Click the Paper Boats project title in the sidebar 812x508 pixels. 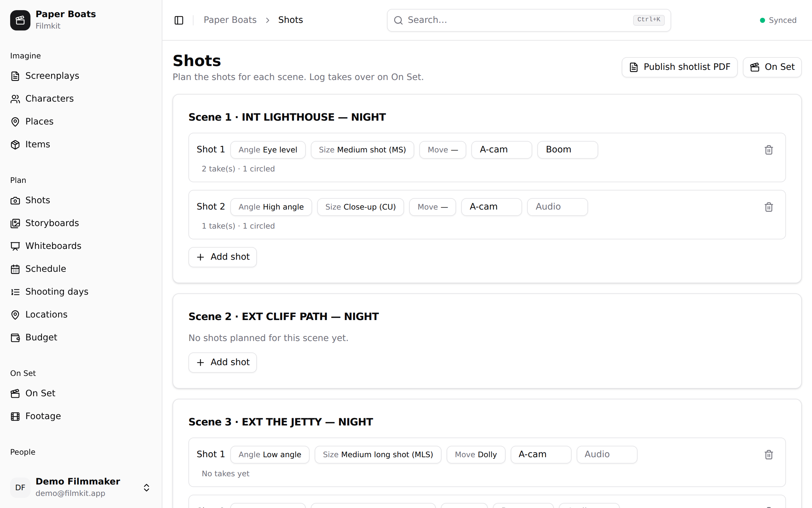[66, 14]
